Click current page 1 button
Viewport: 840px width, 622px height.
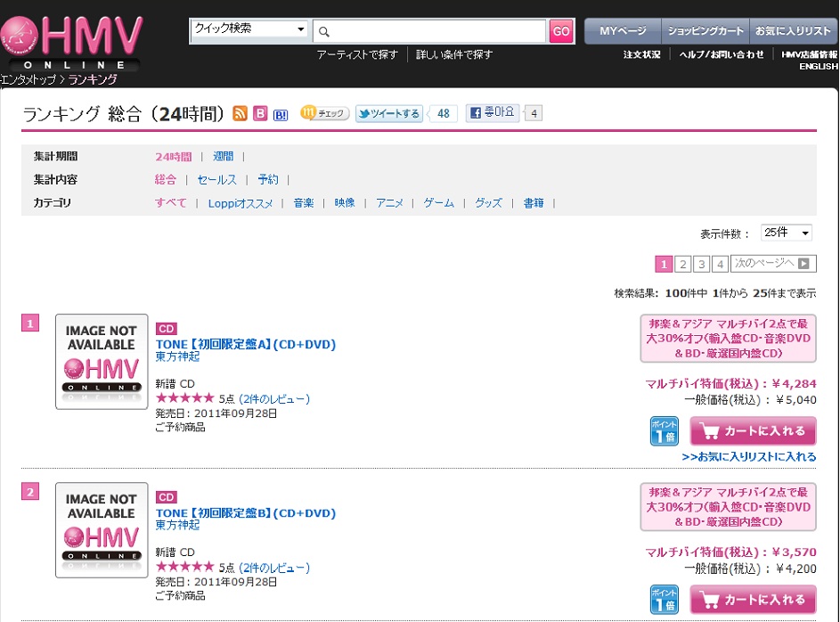(x=664, y=264)
